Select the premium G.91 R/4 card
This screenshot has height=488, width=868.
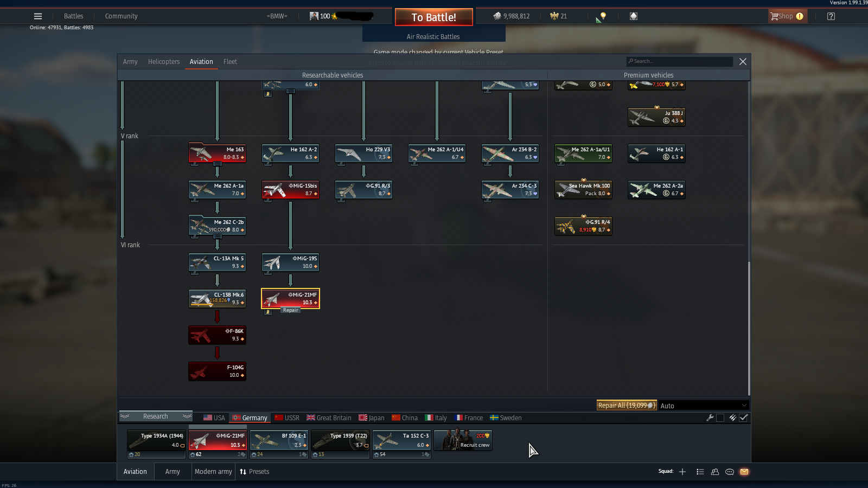pyautogui.click(x=583, y=226)
